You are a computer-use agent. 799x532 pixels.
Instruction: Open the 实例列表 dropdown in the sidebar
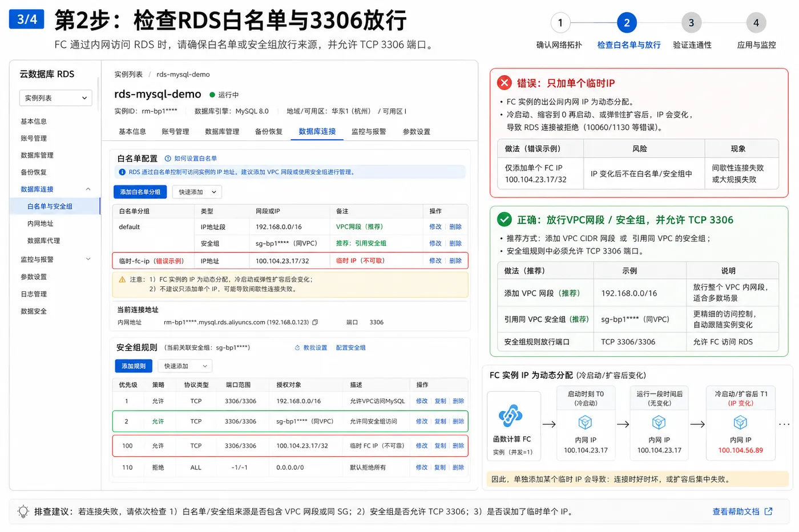click(x=56, y=98)
